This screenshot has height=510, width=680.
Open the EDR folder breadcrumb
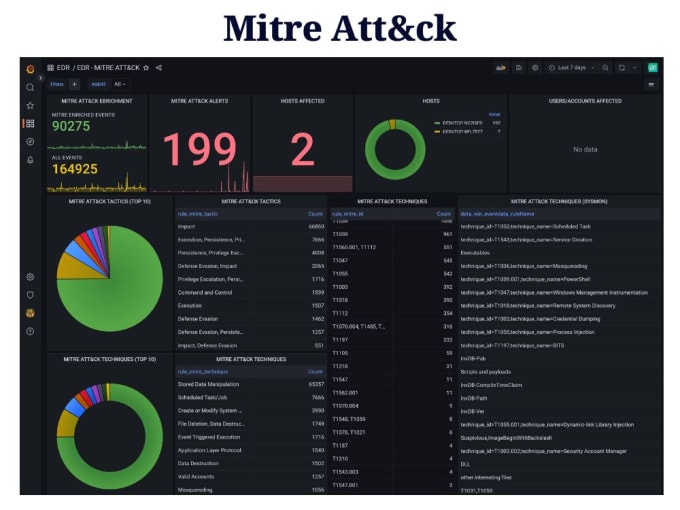(x=63, y=68)
